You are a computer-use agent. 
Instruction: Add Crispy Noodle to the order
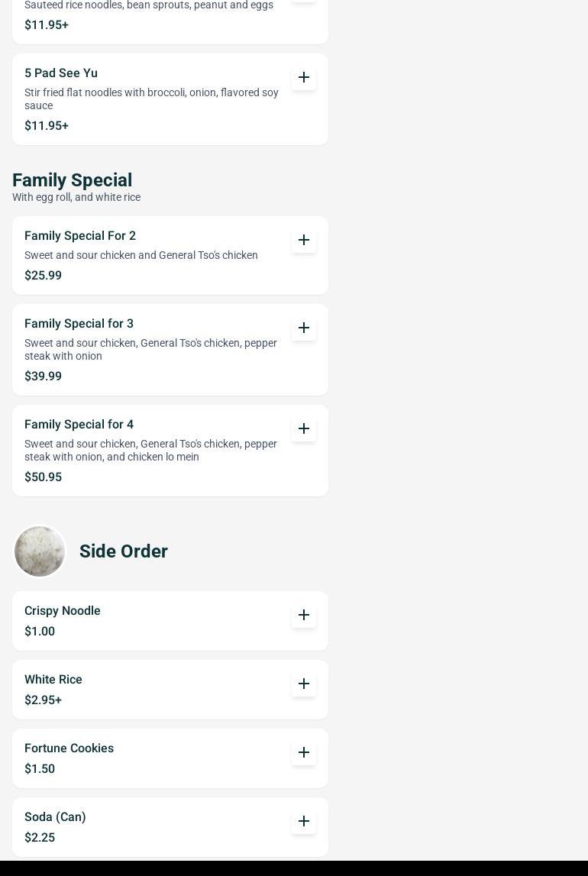tap(304, 615)
